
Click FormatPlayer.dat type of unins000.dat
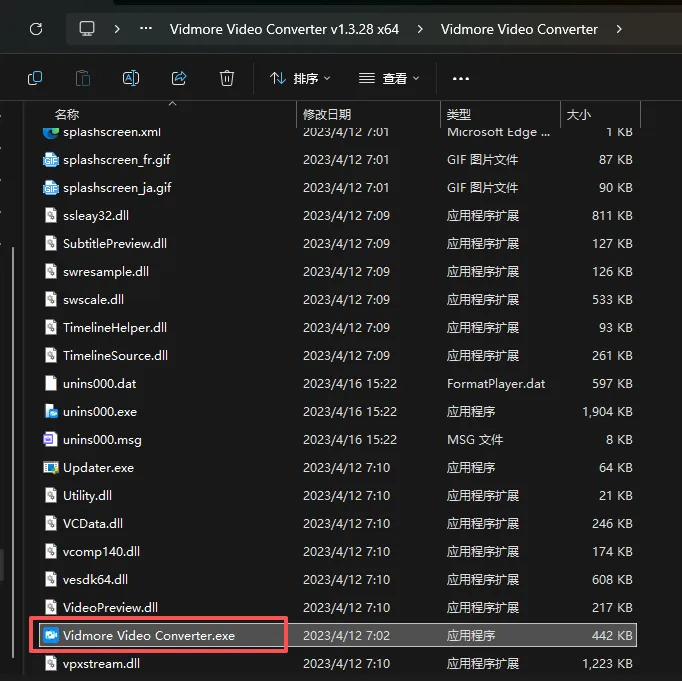pos(496,384)
